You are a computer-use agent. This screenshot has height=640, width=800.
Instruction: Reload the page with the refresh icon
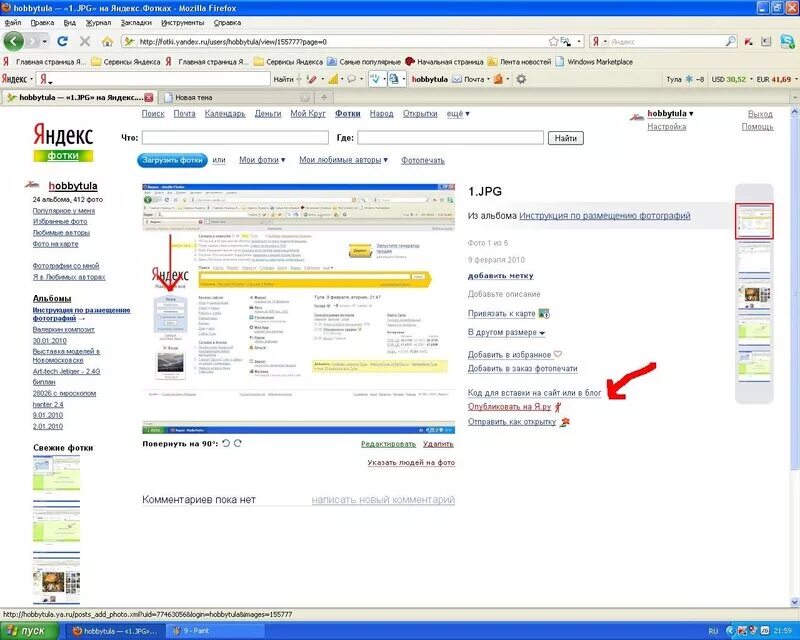[62, 41]
